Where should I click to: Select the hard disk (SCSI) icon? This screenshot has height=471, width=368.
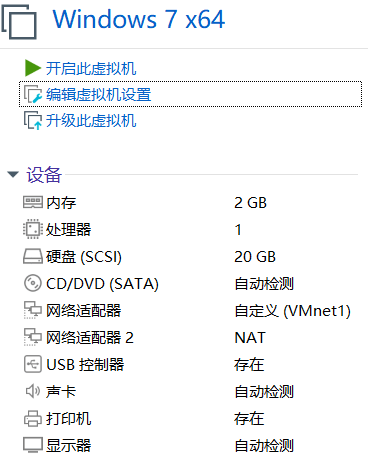[x=33, y=256]
